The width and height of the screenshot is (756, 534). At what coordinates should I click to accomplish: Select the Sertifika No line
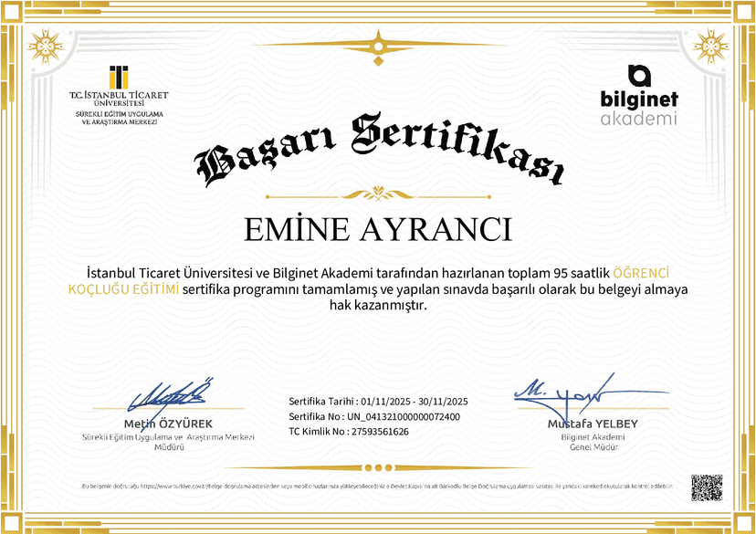coord(374,416)
